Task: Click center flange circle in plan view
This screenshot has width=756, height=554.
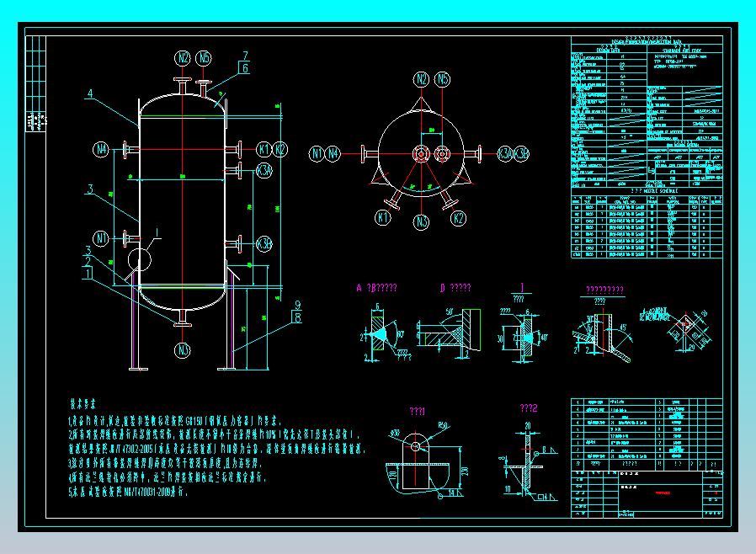Action: pyautogui.click(x=422, y=154)
